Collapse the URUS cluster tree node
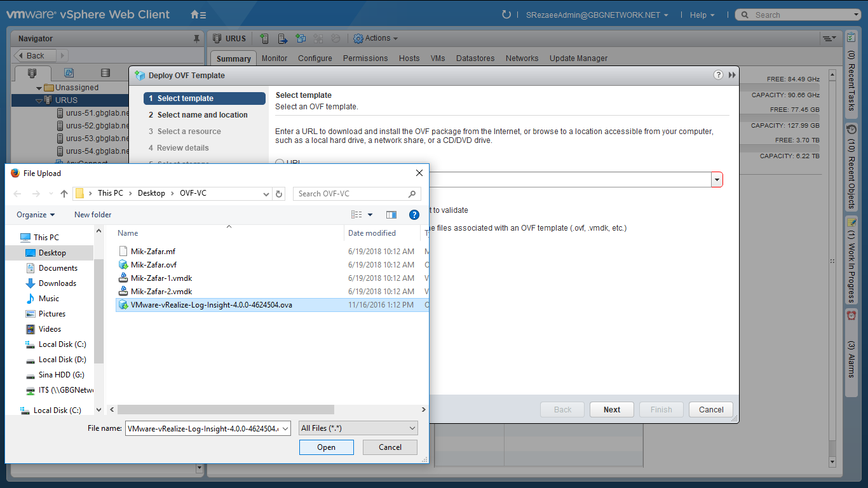This screenshot has width=868, height=488. [39, 100]
